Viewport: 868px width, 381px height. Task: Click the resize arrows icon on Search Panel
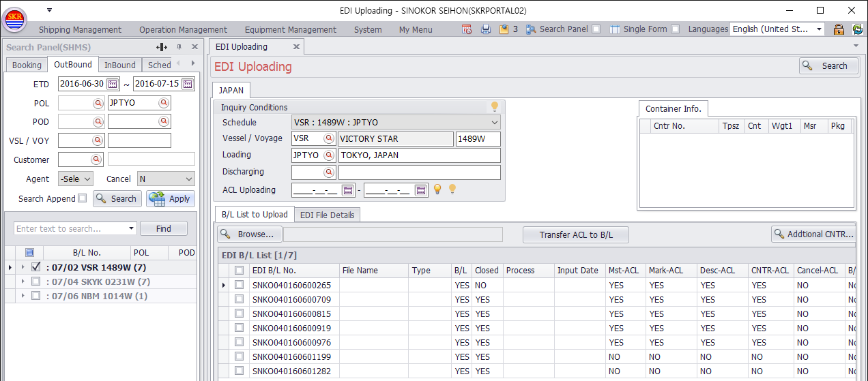click(162, 47)
